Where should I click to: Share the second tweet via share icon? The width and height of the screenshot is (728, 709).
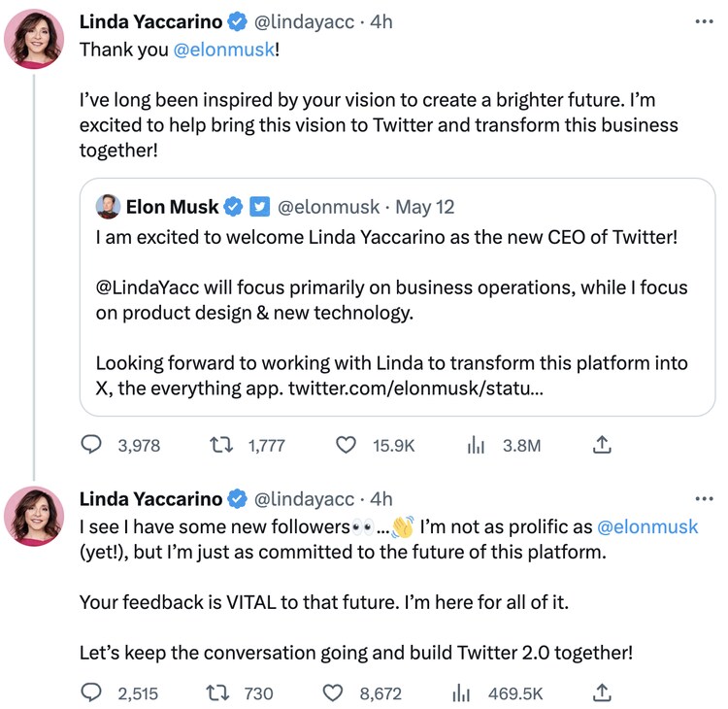pos(602,692)
